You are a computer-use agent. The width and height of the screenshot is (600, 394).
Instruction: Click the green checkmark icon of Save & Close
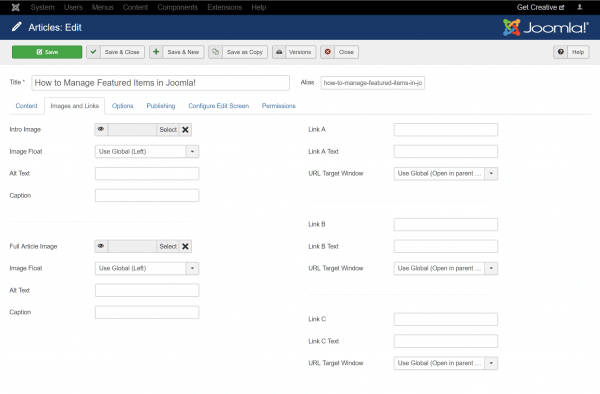93,52
